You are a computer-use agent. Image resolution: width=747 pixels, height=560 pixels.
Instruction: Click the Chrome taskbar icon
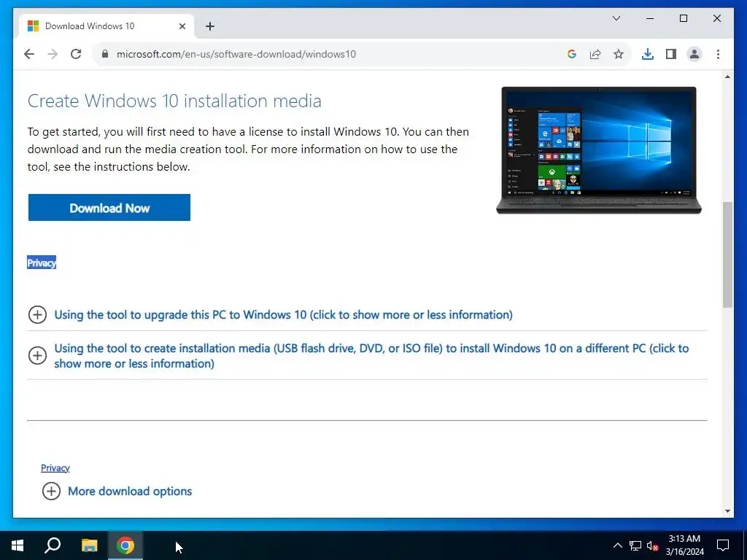tap(125, 545)
